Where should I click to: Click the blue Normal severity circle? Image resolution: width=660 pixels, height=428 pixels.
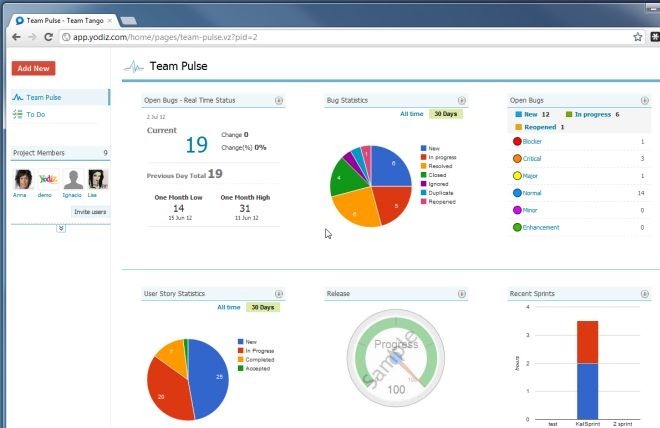517,193
